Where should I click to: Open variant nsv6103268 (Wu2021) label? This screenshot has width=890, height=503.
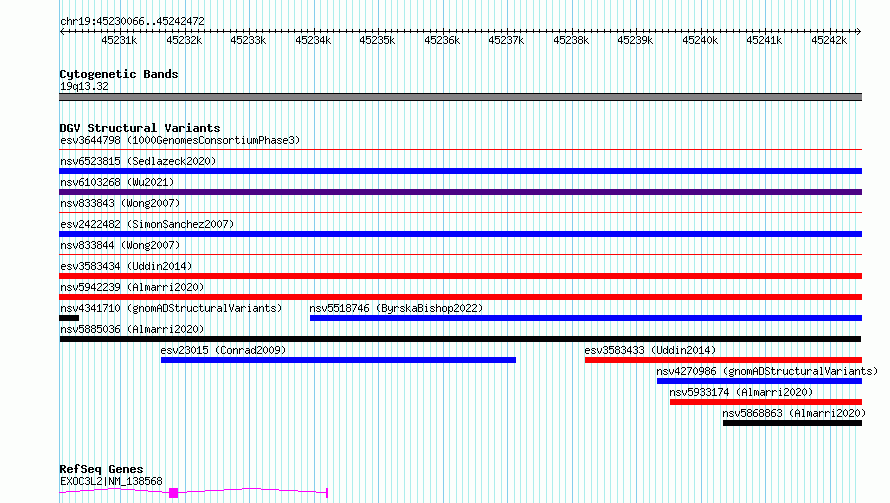coord(117,182)
